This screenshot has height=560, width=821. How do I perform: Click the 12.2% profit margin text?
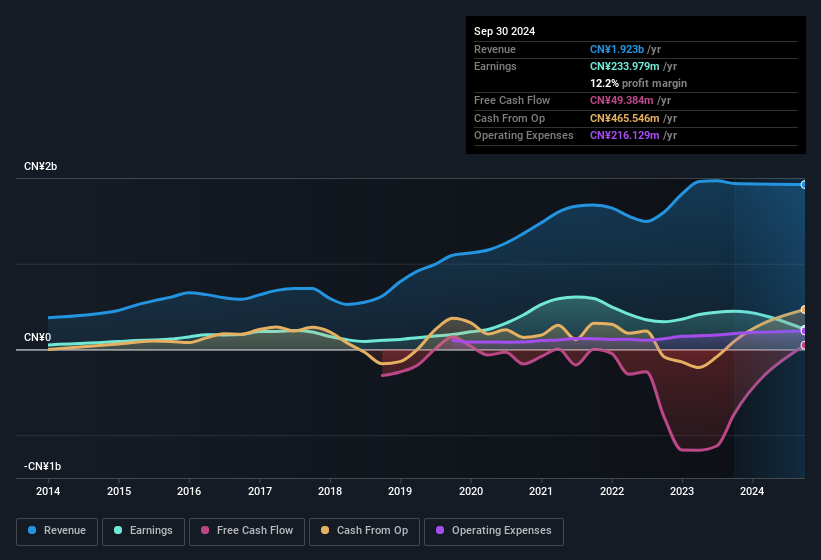[x=638, y=83]
